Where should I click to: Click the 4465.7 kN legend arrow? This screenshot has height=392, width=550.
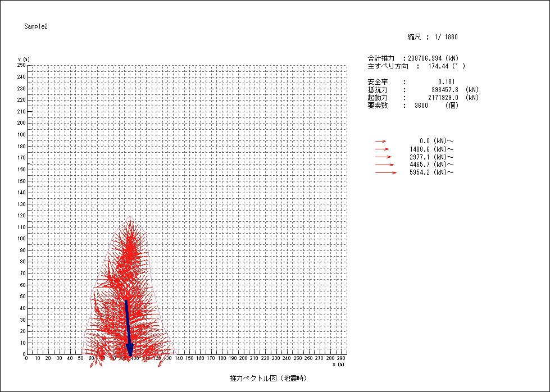pos(385,165)
